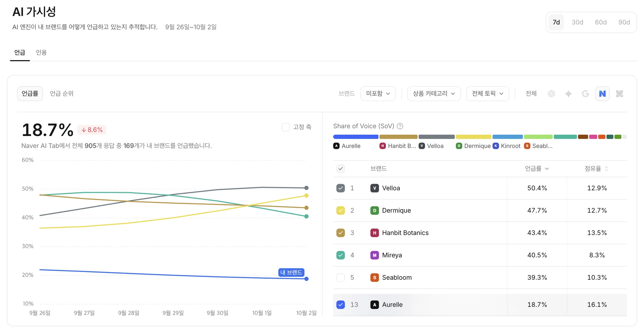644x330 pixels.
Task: Uncheck the Velloa row checkbox
Action: pyautogui.click(x=341, y=188)
